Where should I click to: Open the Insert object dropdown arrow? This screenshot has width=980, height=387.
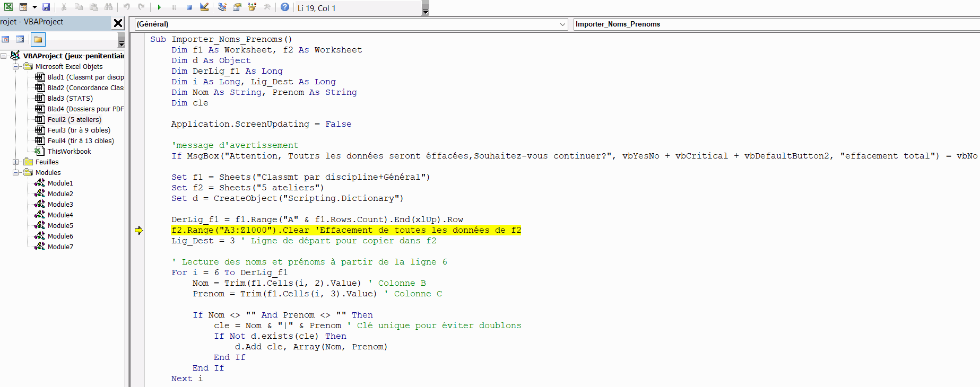click(34, 7)
